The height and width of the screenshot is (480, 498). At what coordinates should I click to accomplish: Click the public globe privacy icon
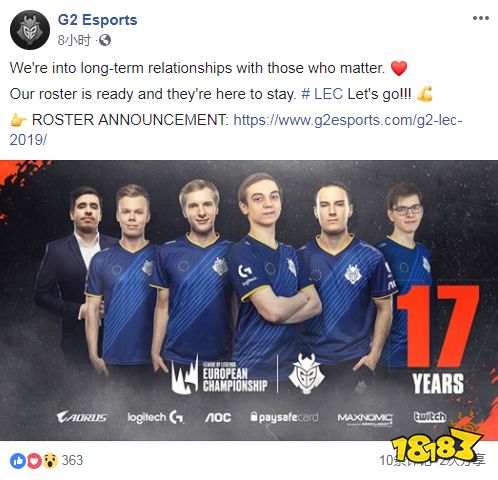[x=105, y=40]
